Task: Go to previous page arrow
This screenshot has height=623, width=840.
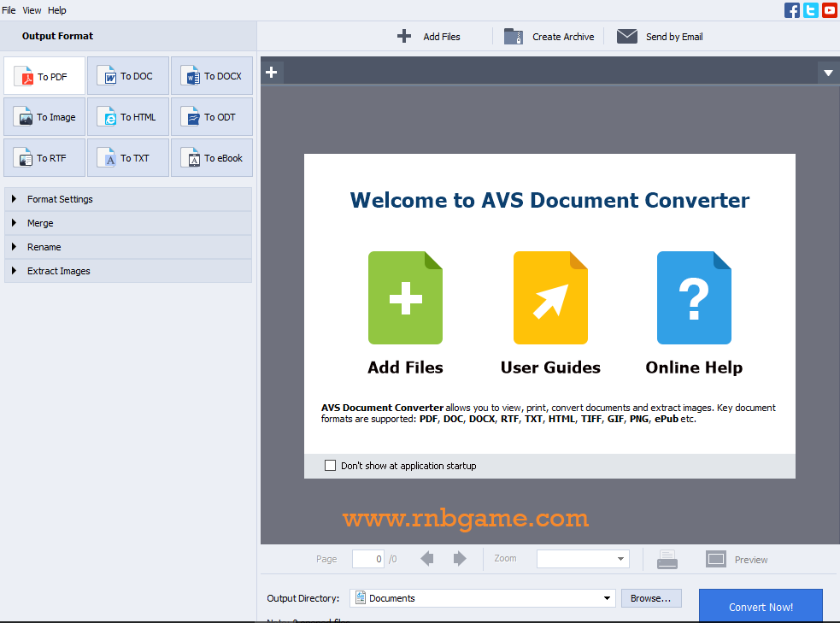Action: pyautogui.click(x=427, y=559)
